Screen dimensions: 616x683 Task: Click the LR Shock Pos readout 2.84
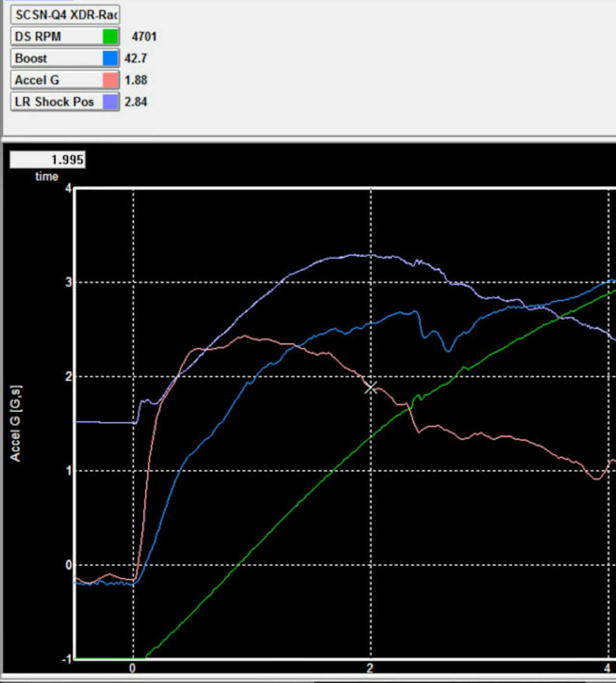pos(136,102)
